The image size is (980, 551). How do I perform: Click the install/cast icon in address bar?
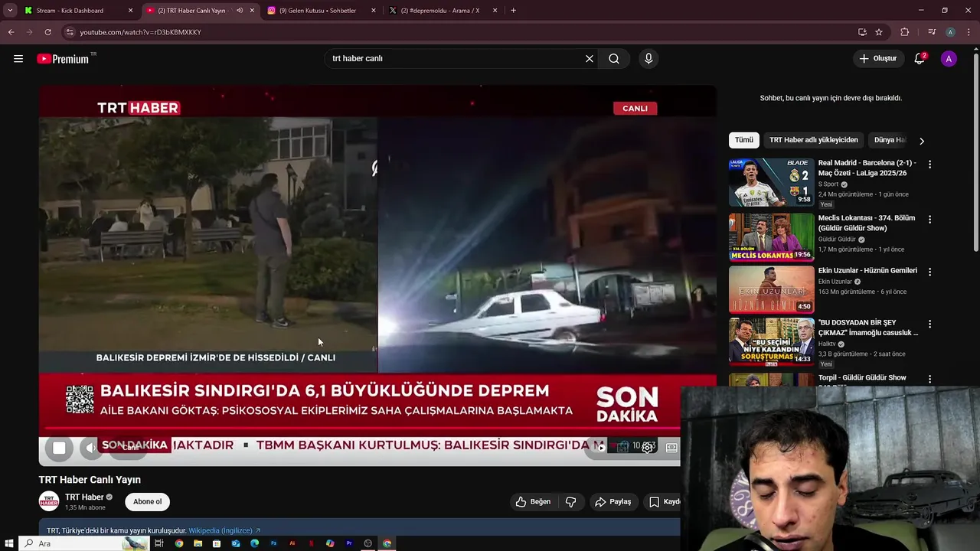(x=862, y=32)
